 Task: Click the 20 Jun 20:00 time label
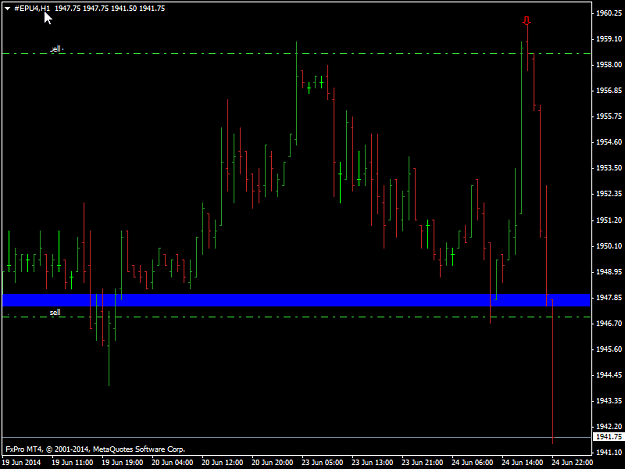pos(272,463)
